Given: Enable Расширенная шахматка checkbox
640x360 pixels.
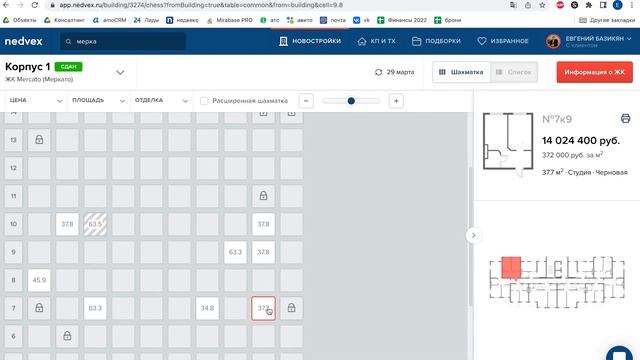Looking at the screenshot, I should (204, 101).
